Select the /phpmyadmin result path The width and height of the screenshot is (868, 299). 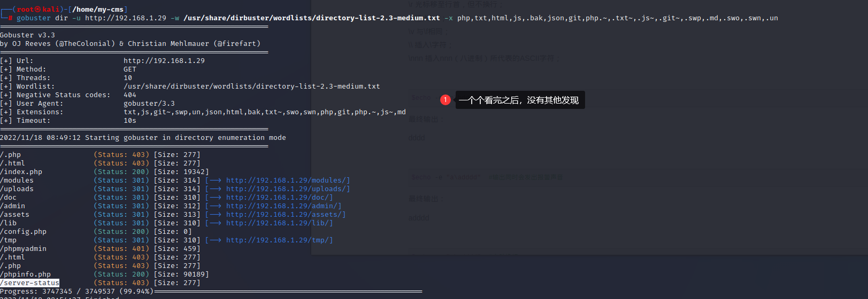point(24,249)
